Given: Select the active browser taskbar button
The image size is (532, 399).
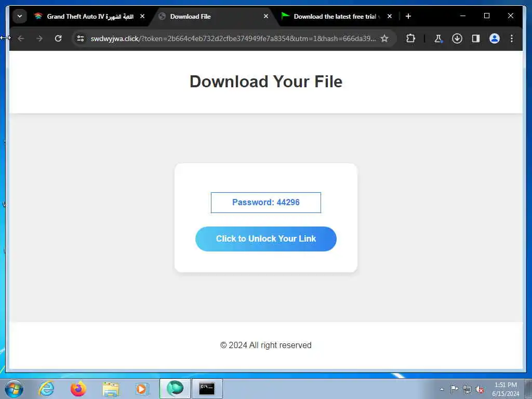Looking at the screenshot, I should pyautogui.click(x=175, y=389).
